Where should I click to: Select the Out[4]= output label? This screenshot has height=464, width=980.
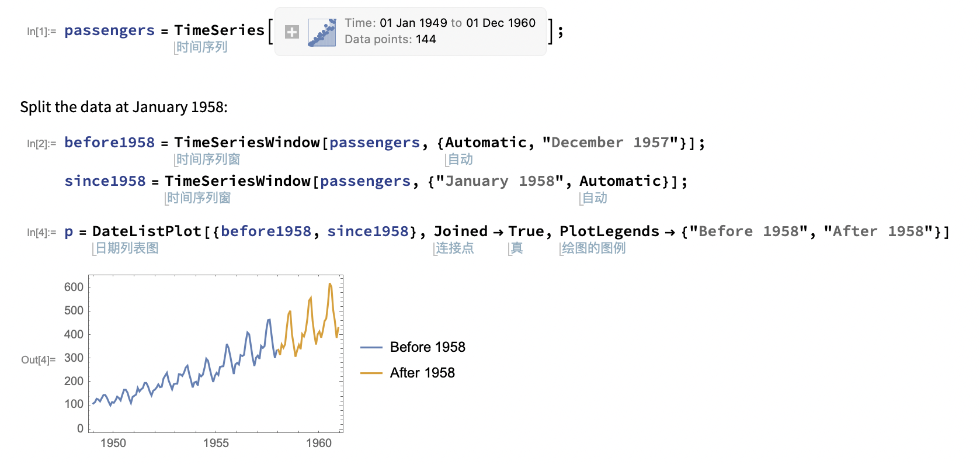pos(39,360)
